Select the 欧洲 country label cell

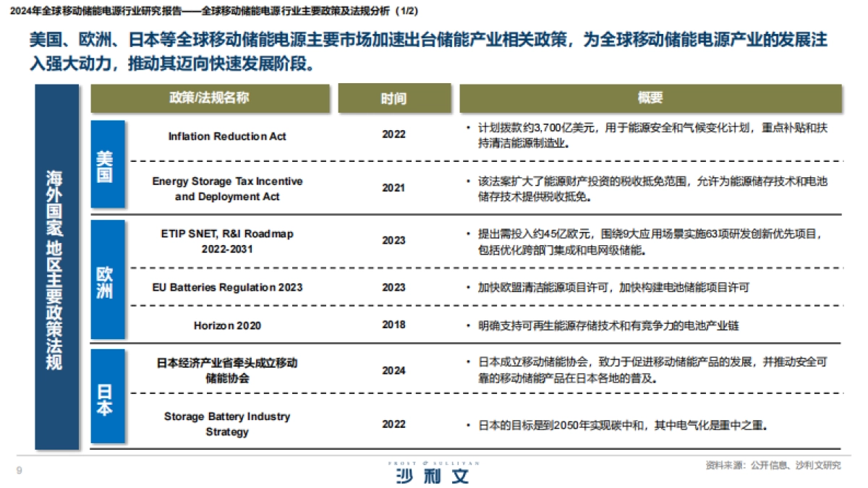[106, 278]
